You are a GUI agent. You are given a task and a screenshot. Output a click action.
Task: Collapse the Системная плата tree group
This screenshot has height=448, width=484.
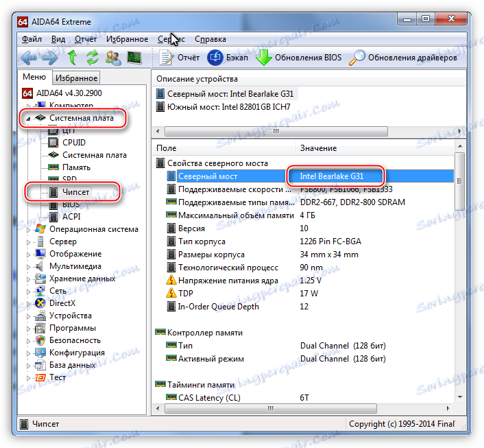pyautogui.click(x=28, y=119)
